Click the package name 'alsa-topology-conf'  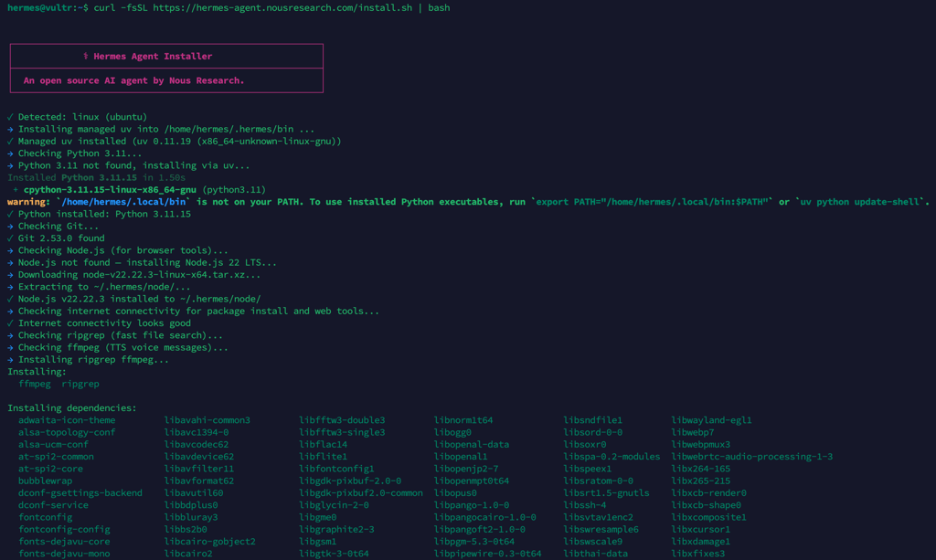[x=67, y=432]
